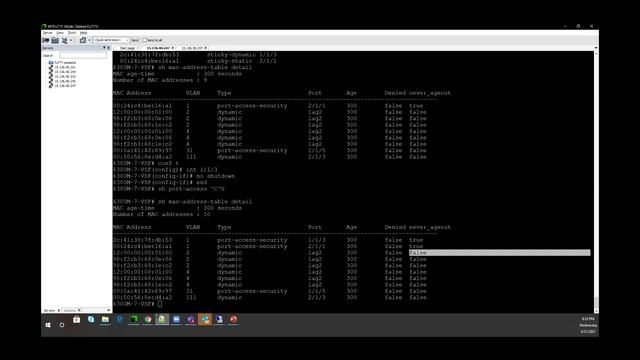Click the tab list dropdown arrow above the terminal scrollbar
The width and height of the screenshot is (640, 360).
[x=596, y=48]
